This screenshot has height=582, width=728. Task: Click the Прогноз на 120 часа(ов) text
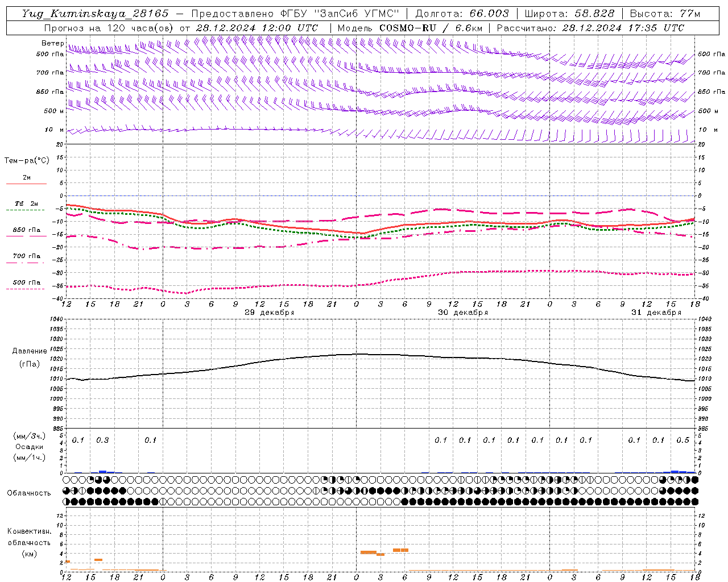pyautogui.click(x=109, y=28)
